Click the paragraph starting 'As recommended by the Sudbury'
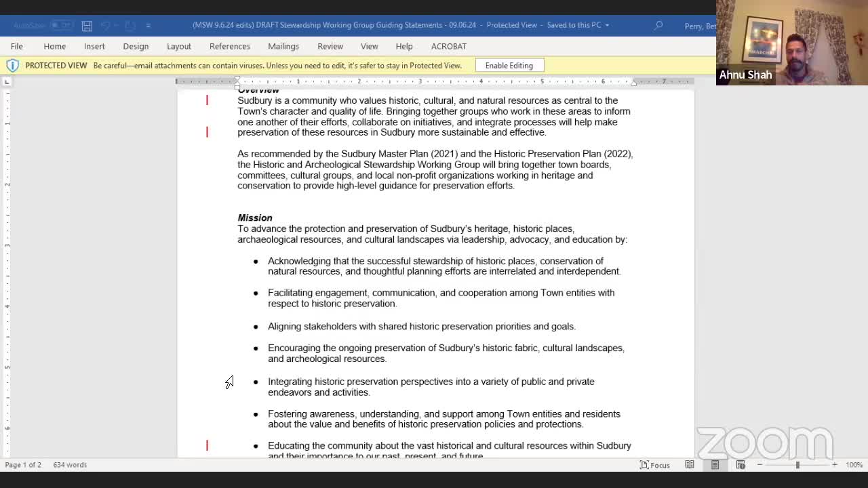Image resolution: width=868 pixels, height=488 pixels. 435,169
